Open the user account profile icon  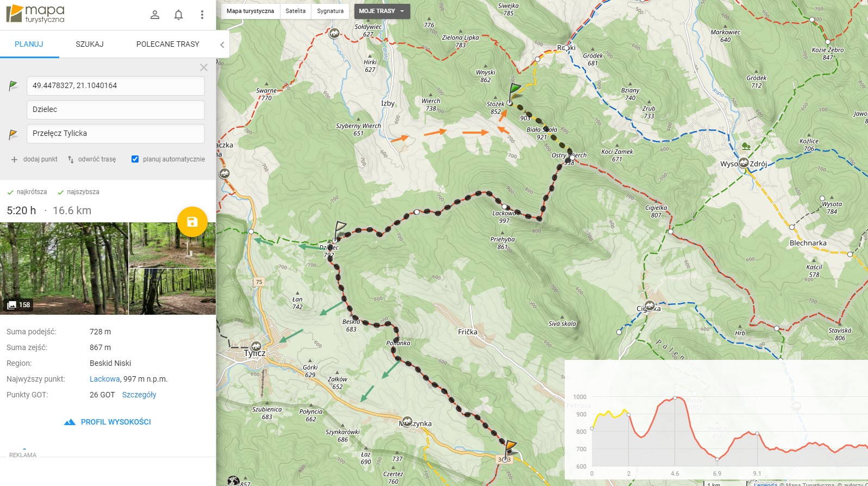[x=155, y=15]
